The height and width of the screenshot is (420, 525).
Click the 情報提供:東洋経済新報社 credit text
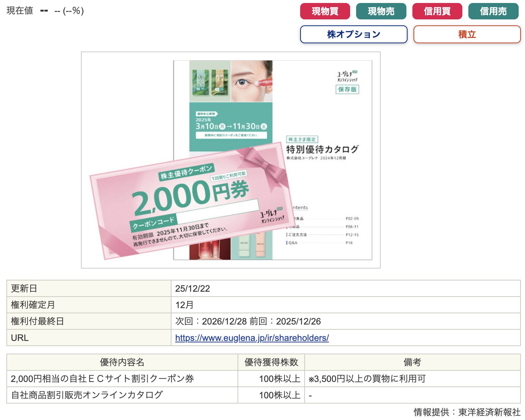[x=467, y=412]
